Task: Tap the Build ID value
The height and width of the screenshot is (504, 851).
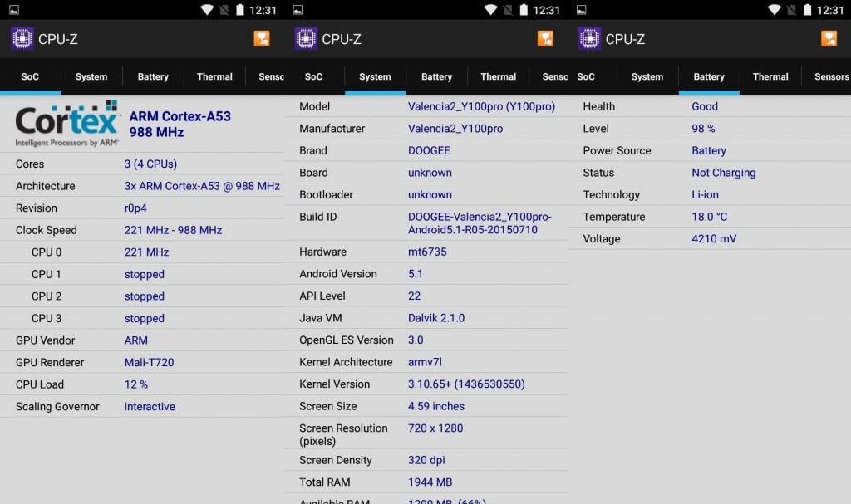Action: click(x=480, y=223)
